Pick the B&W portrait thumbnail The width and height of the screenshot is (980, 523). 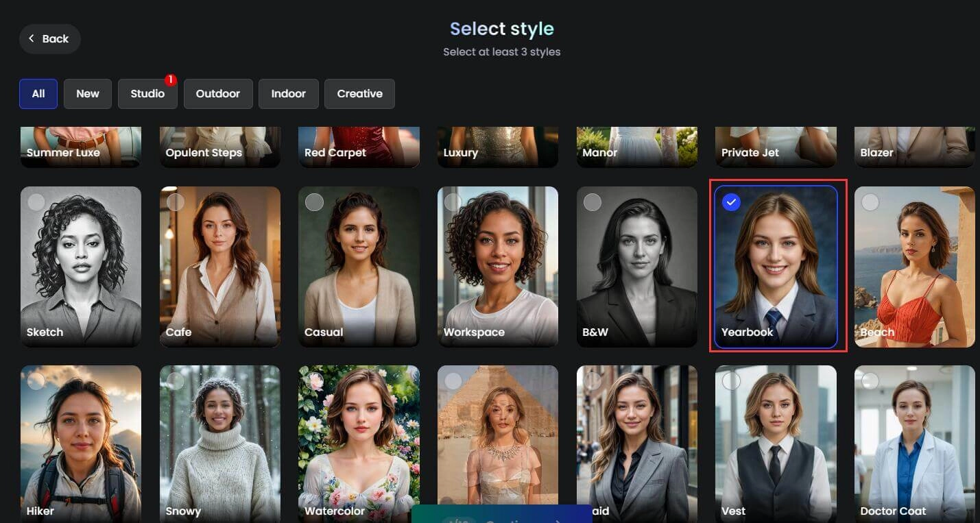(637, 267)
